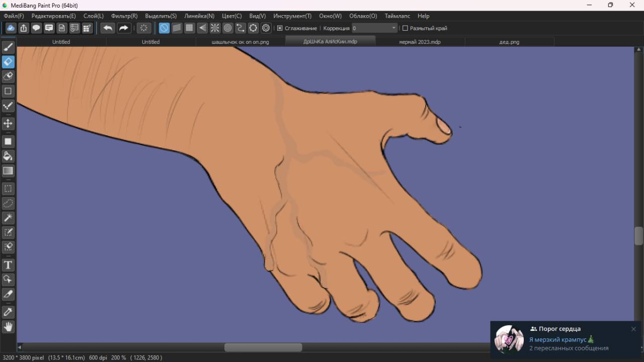This screenshot has height=362, width=644.
Task: Click the Redo arrow in toolbar
Action: click(x=124, y=28)
